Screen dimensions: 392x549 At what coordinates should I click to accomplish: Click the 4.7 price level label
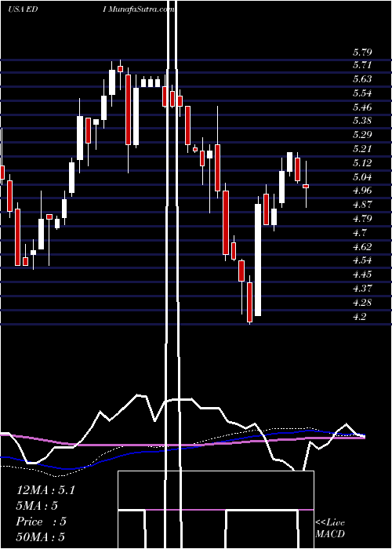coord(360,232)
